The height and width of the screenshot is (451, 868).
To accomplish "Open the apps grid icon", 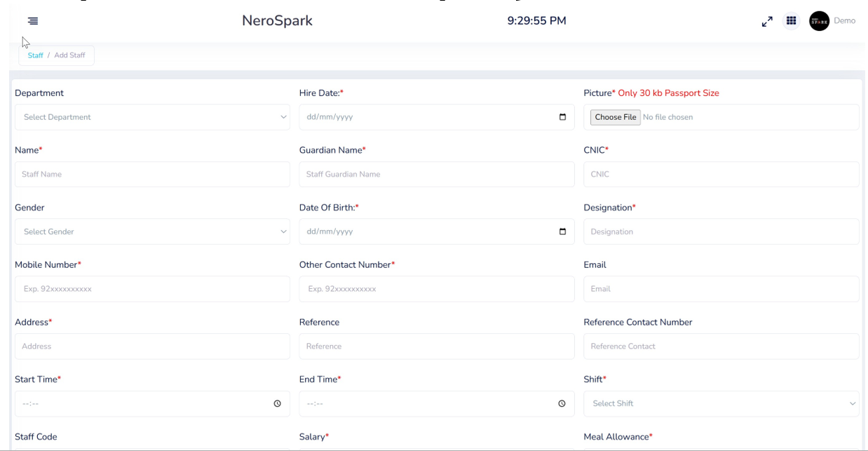I will click(791, 21).
